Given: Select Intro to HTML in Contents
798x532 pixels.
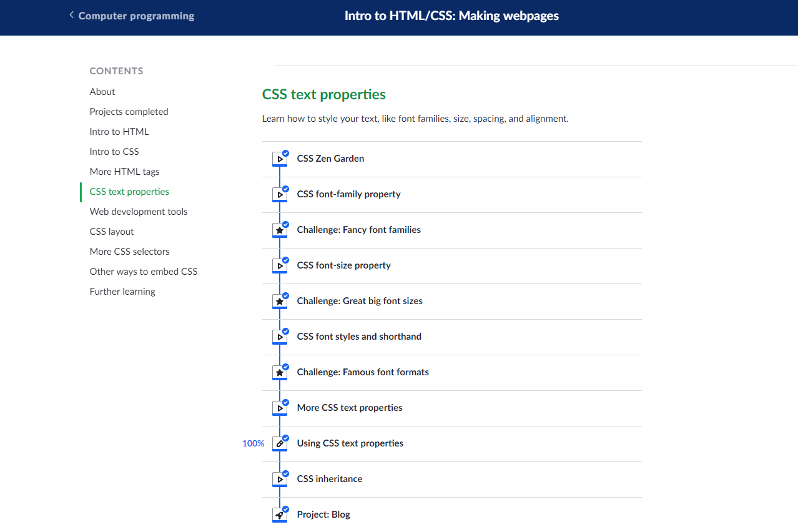Looking at the screenshot, I should [119, 132].
